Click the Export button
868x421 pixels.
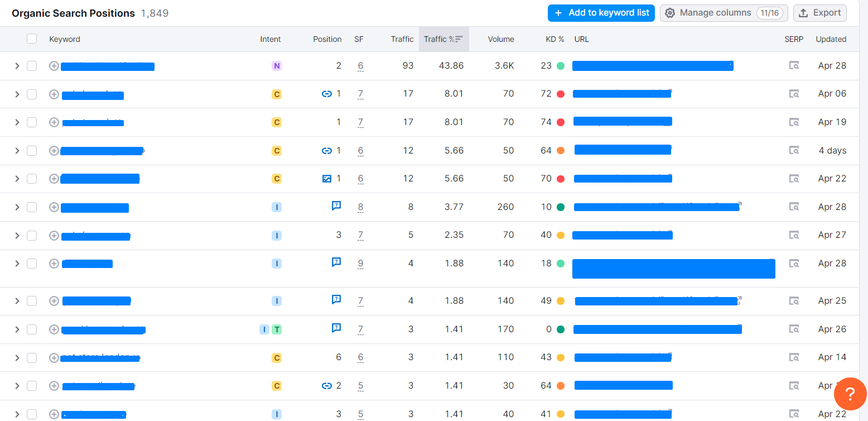(x=820, y=13)
